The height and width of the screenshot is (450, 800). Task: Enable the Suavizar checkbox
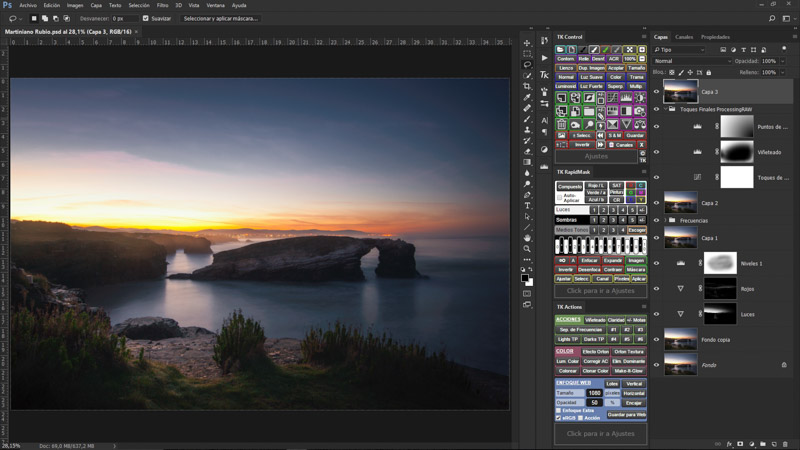click(x=146, y=18)
